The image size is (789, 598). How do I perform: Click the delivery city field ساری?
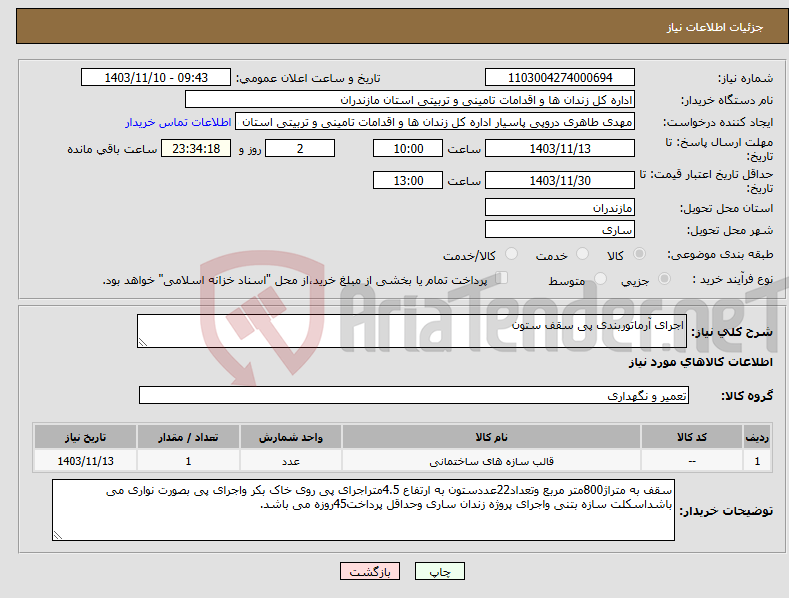[560, 230]
